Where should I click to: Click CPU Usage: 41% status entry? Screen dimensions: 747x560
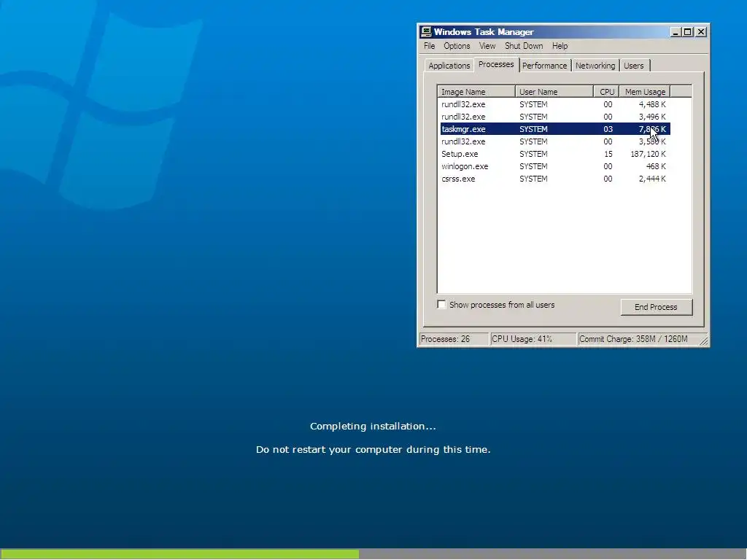[x=533, y=339]
